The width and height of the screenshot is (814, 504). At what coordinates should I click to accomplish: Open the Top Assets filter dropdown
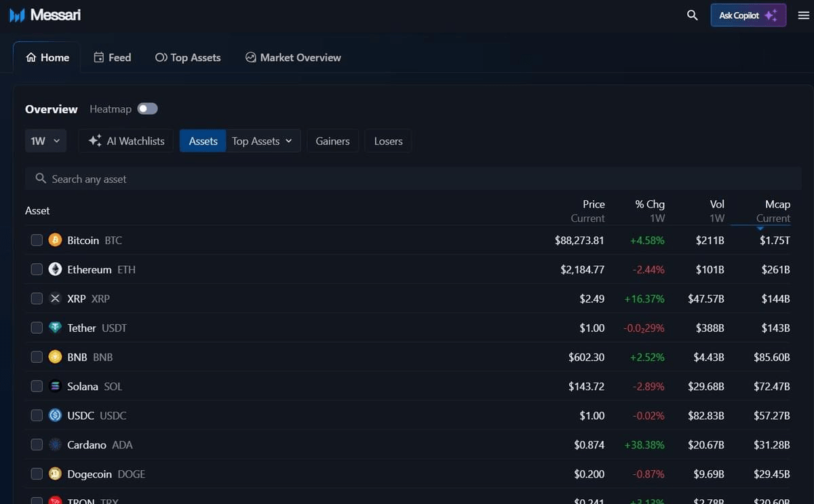263,141
